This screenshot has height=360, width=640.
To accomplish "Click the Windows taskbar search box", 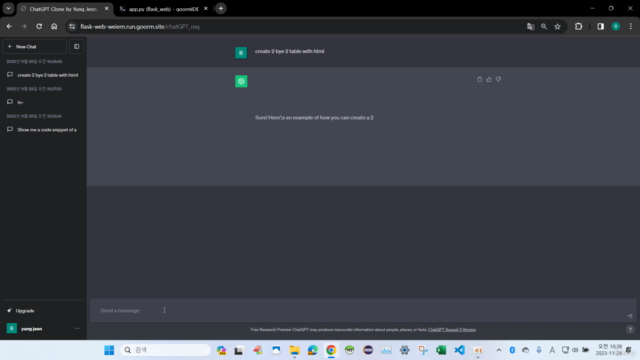I will [165, 350].
